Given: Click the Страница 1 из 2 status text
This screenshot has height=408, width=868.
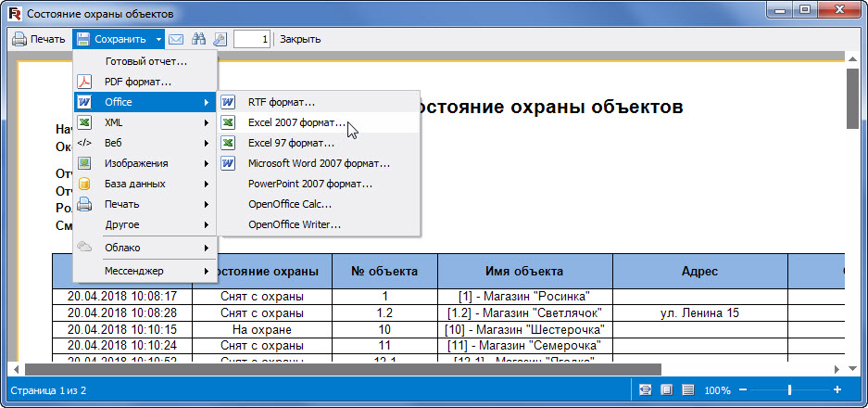Looking at the screenshot, I should (x=49, y=390).
